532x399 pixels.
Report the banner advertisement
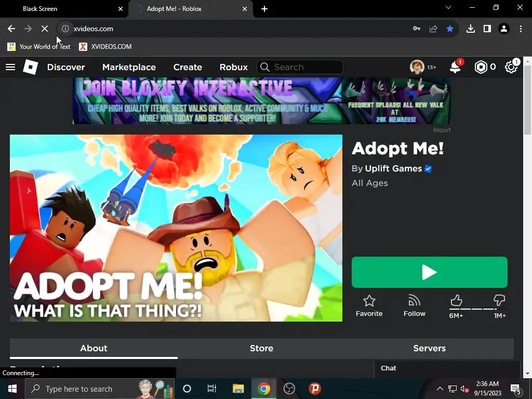tap(442, 130)
